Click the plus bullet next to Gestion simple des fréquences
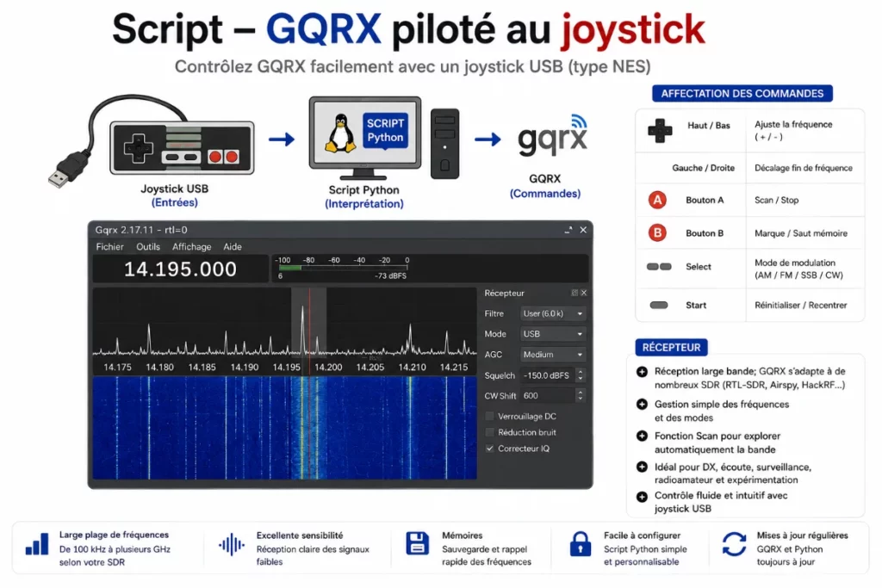 [642, 404]
